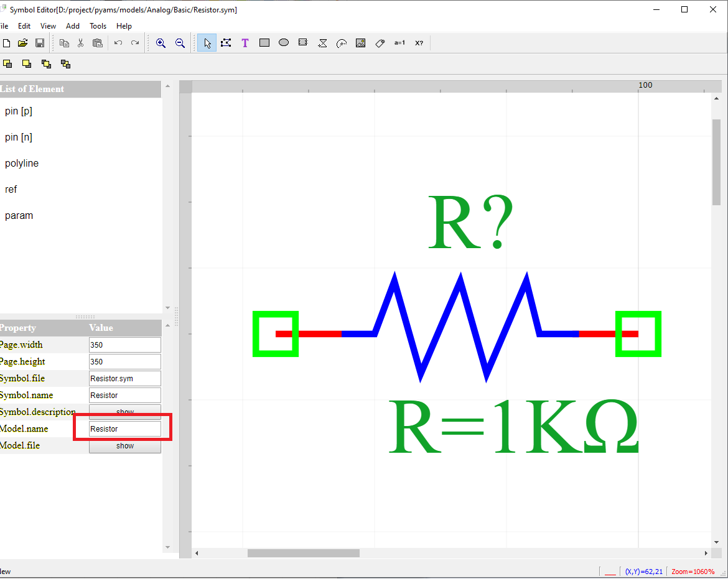This screenshot has height=579, width=728.
Task: Select the Arc drawing tool
Action: pos(342,43)
